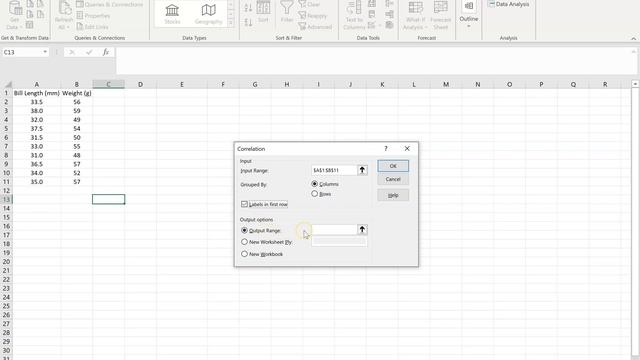This screenshot has width=640, height=360.
Task: Click cell containing 38.0
Action: (37, 111)
